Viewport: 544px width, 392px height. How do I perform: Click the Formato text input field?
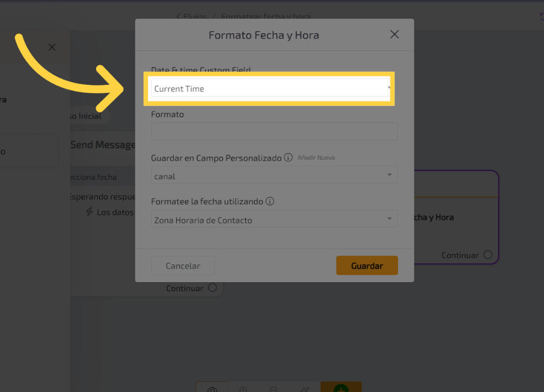[274, 132]
